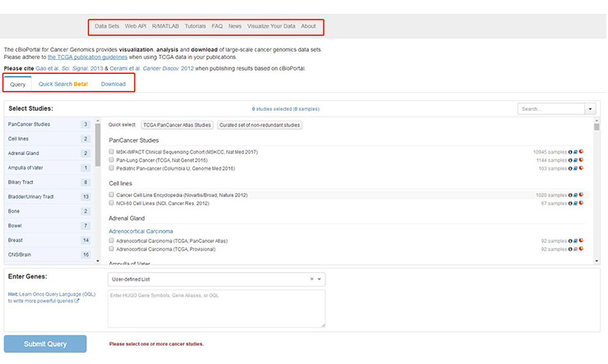View pie chart summary for MSK-IMPACT study
The width and height of the screenshot is (608, 364).
[581, 151]
